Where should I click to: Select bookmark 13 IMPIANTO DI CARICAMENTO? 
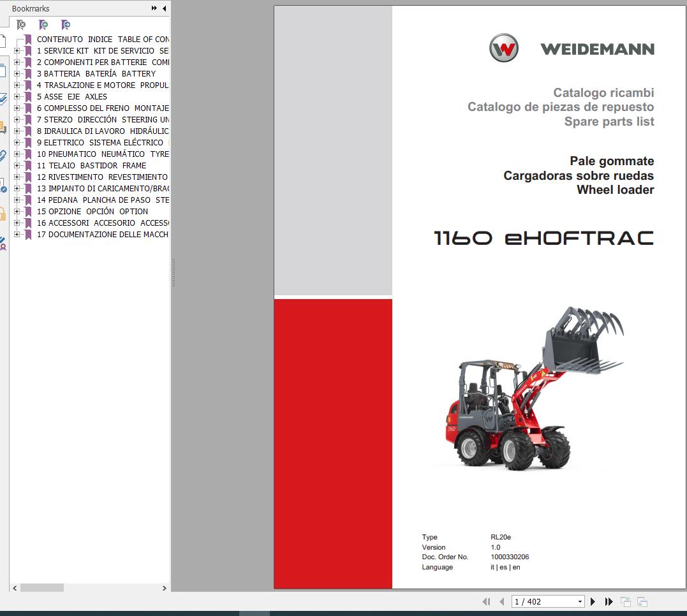click(103, 188)
